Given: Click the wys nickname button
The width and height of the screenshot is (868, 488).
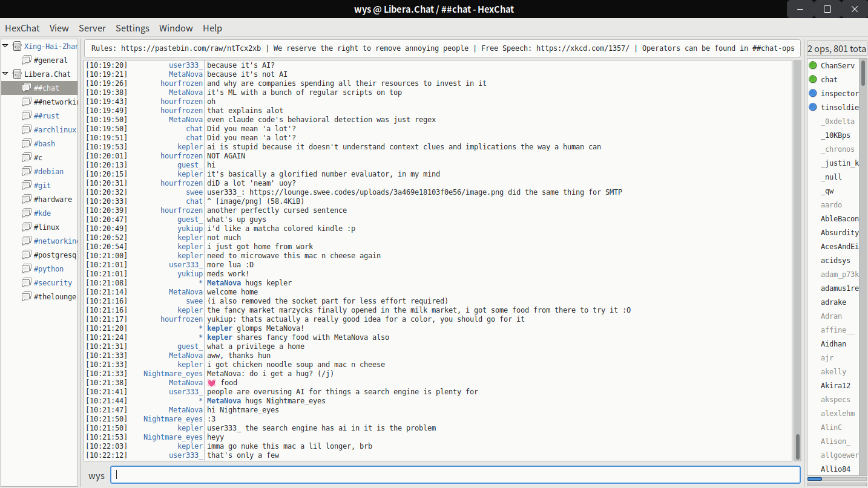Looking at the screenshot, I should [x=96, y=475].
